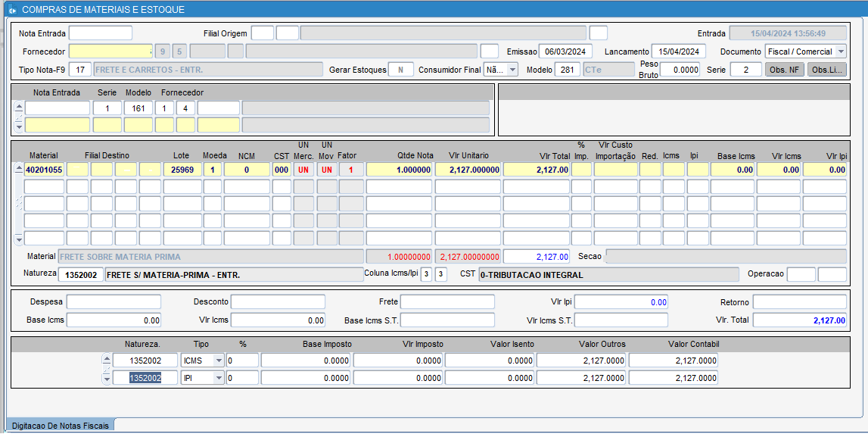The width and height of the screenshot is (868, 434).
Task: Click the Lote cell 25969
Action: coord(182,170)
